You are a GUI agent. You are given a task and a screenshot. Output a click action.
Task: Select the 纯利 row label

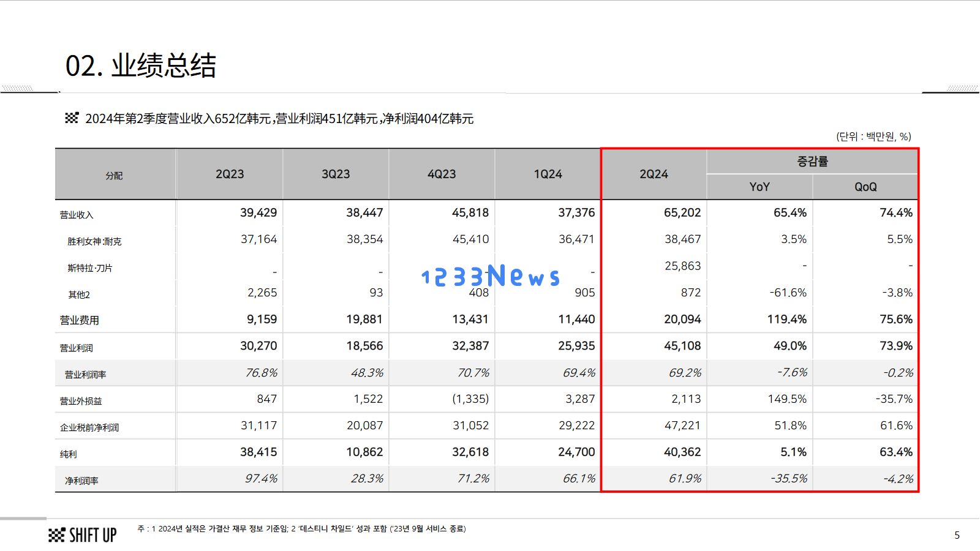68,455
